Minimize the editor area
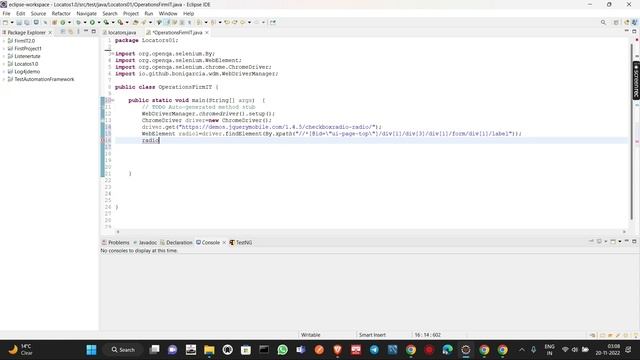 627,31
